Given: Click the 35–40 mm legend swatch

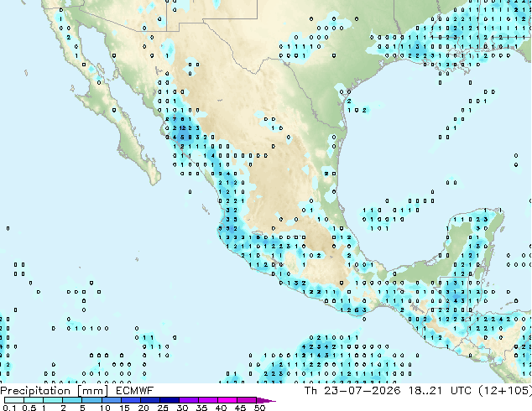Looking at the screenshot, I should [x=207, y=400].
